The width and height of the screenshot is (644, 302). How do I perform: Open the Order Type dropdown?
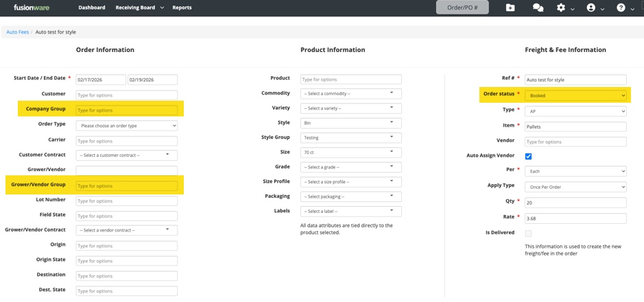coord(126,126)
